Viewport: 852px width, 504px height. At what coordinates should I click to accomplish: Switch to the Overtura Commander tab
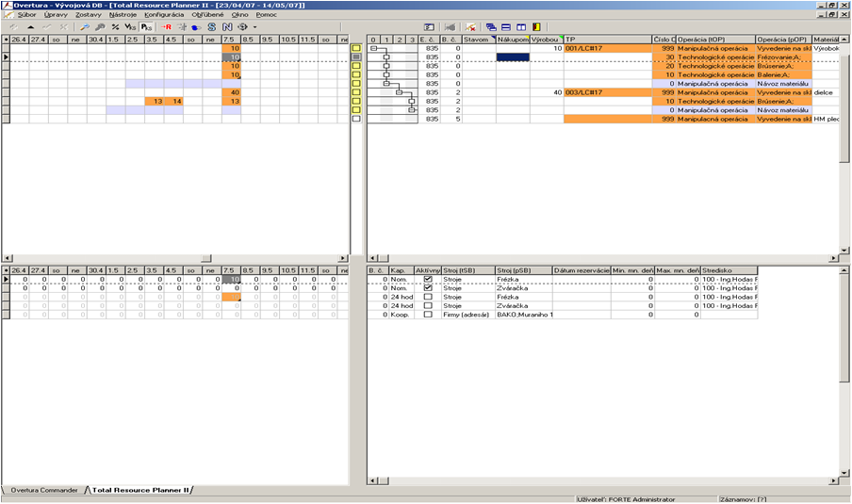pos(44,490)
